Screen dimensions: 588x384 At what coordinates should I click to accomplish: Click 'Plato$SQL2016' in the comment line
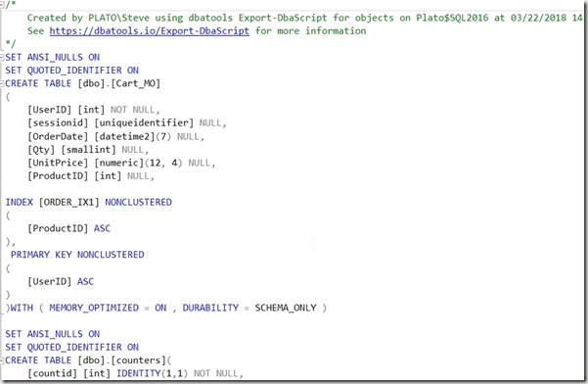(452, 18)
